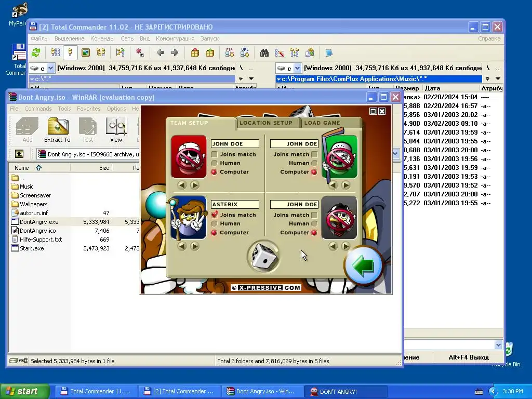Click WinRAR View toolbar button

[x=116, y=130]
